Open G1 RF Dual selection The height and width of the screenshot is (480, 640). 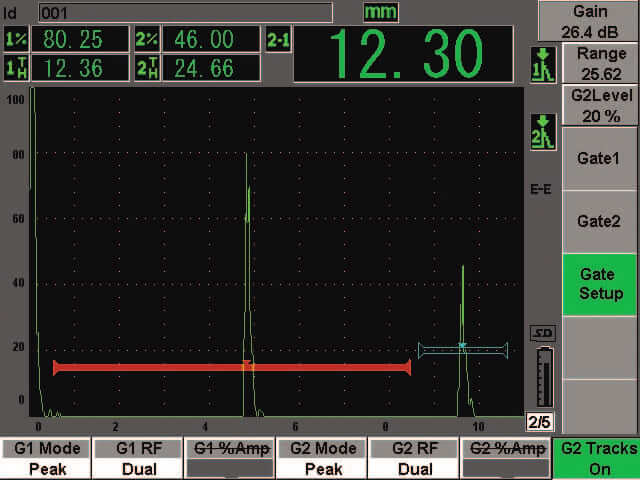click(x=138, y=458)
